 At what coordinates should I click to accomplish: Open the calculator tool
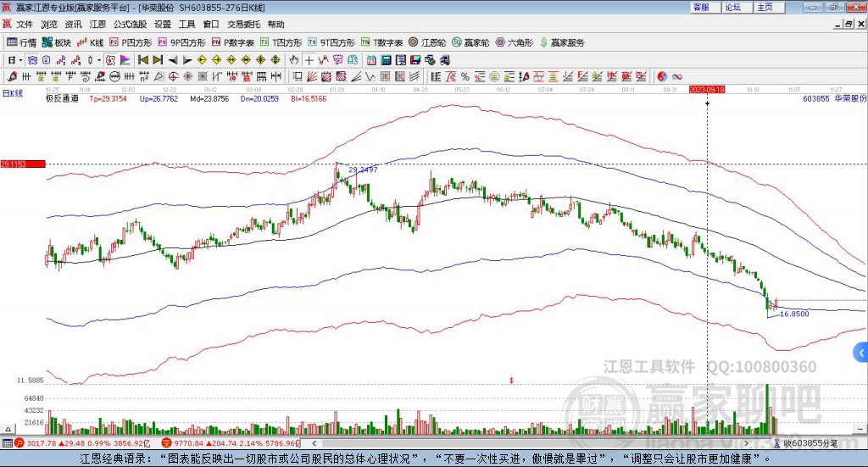click(x=386, y=60)
